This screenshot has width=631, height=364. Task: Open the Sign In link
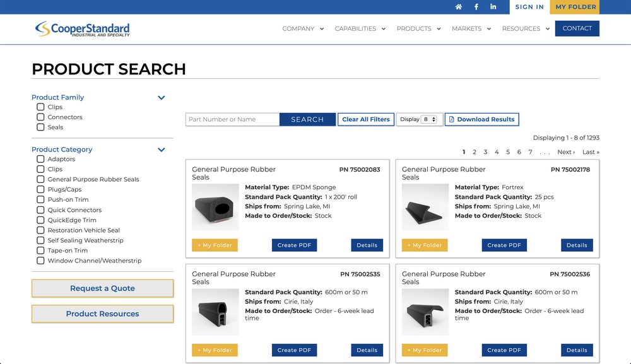(529, 7)
